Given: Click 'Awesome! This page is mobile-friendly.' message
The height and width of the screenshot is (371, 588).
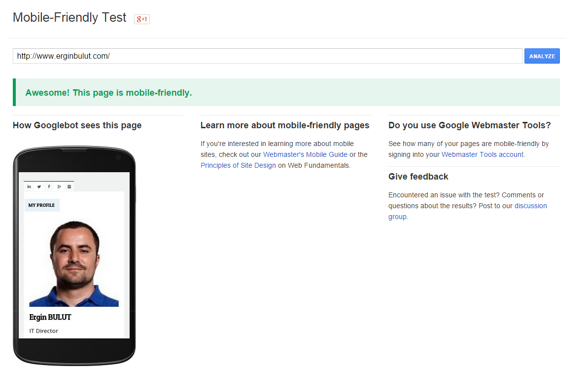Looking at the screenshot, I should coord(109,93).
